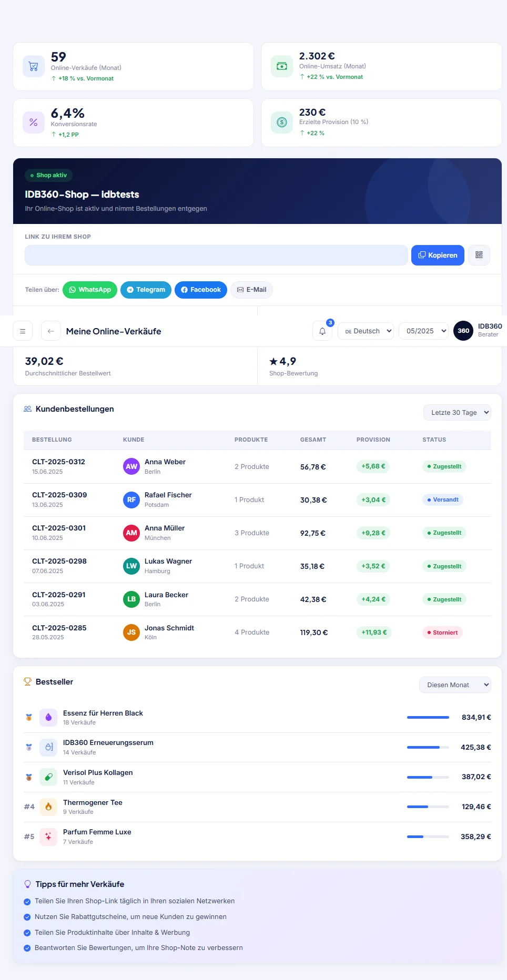Share the shop via Telegram

click(x=146, y=290)
